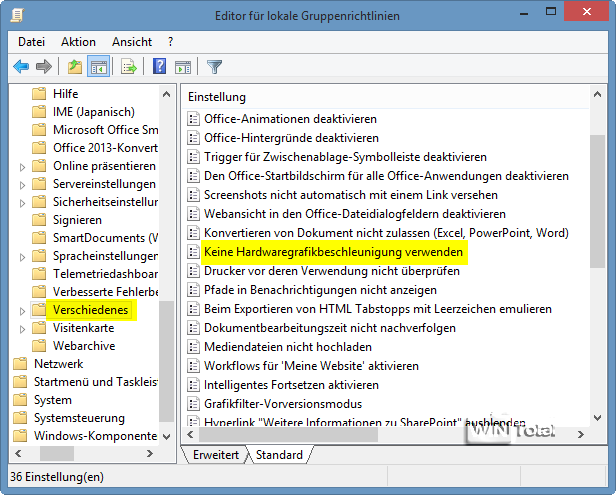This screenshot has width=616, height=495.
Task: Select Workflows für 'Meine Website' aktivieren
Action: (x=311, y=366)
